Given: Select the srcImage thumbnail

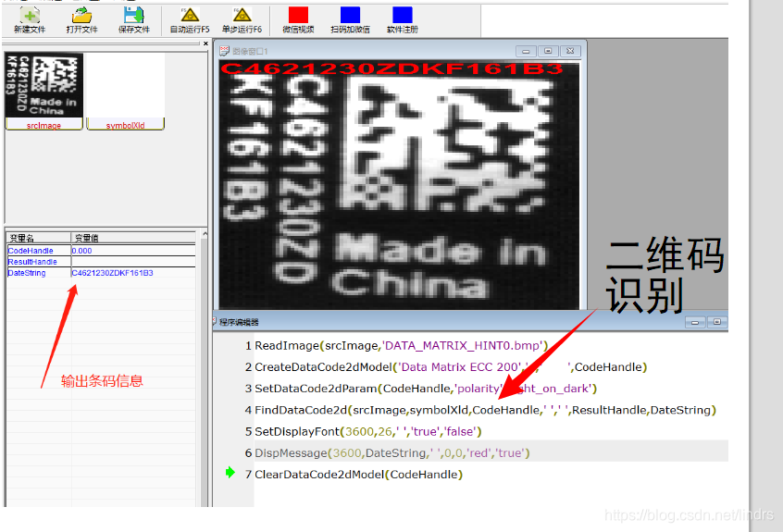Looking at the screenshot, I should [43, 92].
